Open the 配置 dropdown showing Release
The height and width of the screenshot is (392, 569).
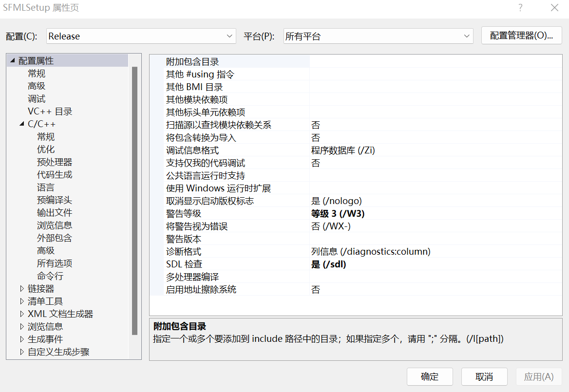(x=141, y=36)
